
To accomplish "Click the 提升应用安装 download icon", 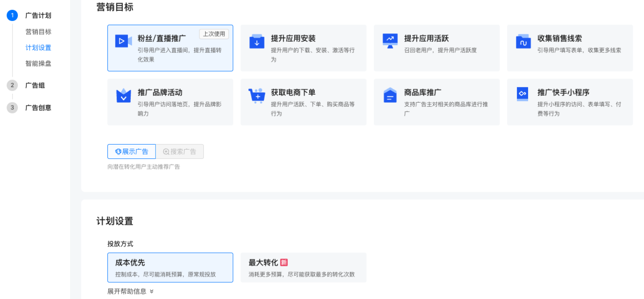I will pyautogui.click(x=256, y=41).
